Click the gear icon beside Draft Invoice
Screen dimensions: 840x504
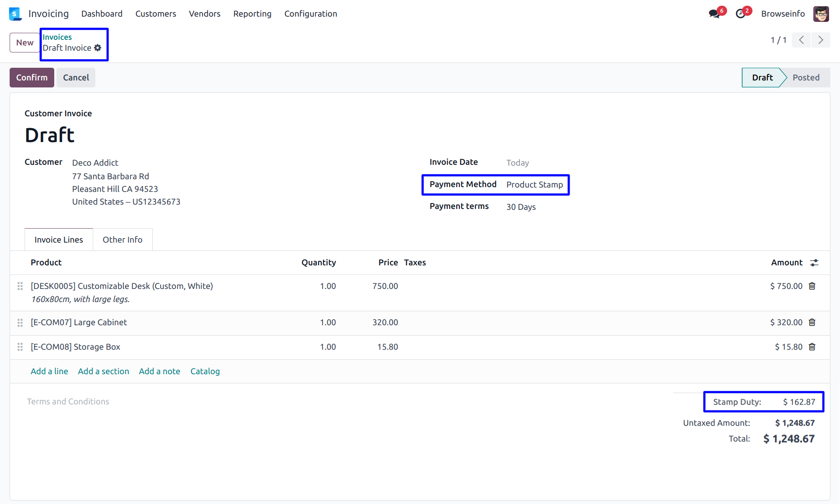tap(98, 48)
